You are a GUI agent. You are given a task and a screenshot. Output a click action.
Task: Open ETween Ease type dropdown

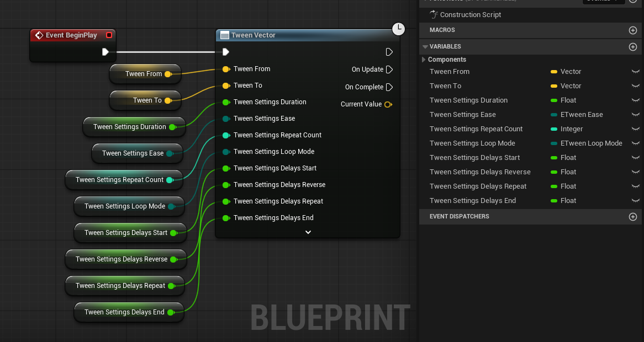click(x=577, y=114)
